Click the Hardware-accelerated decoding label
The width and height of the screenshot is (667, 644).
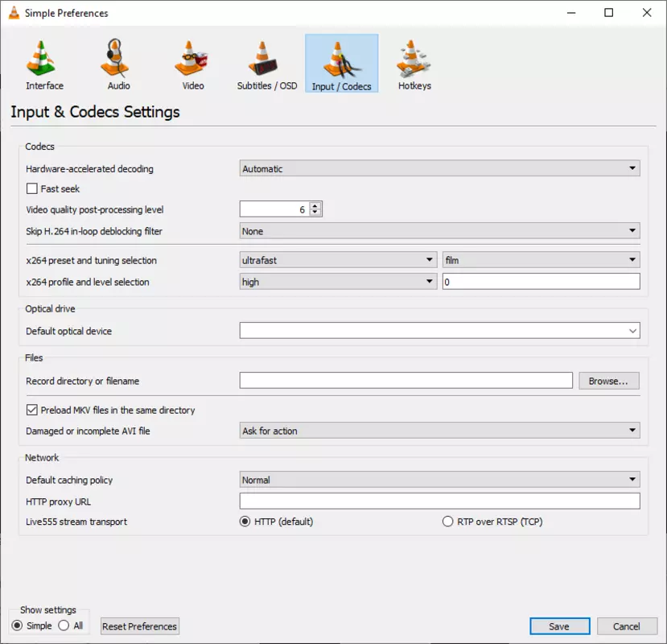[89, 168]
